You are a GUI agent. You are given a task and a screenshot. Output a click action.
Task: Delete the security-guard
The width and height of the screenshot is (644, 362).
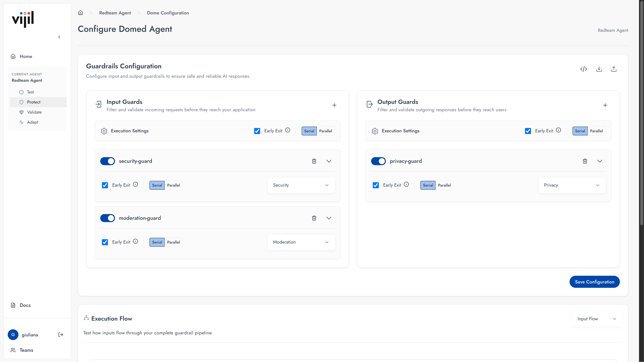pyautogui.click(x=314, y=161)
